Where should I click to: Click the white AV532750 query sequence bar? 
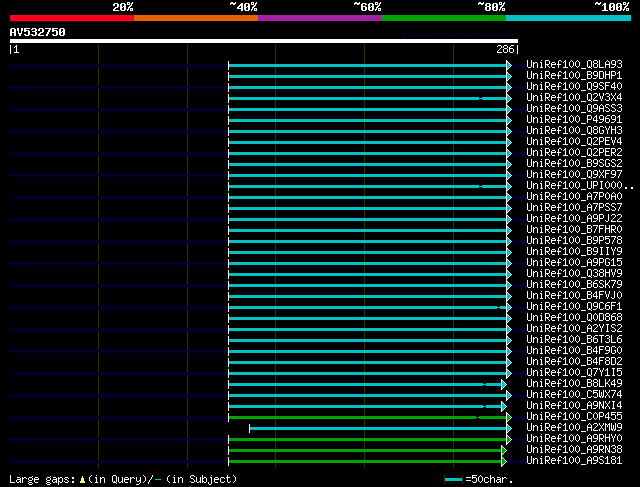point(264,41)
